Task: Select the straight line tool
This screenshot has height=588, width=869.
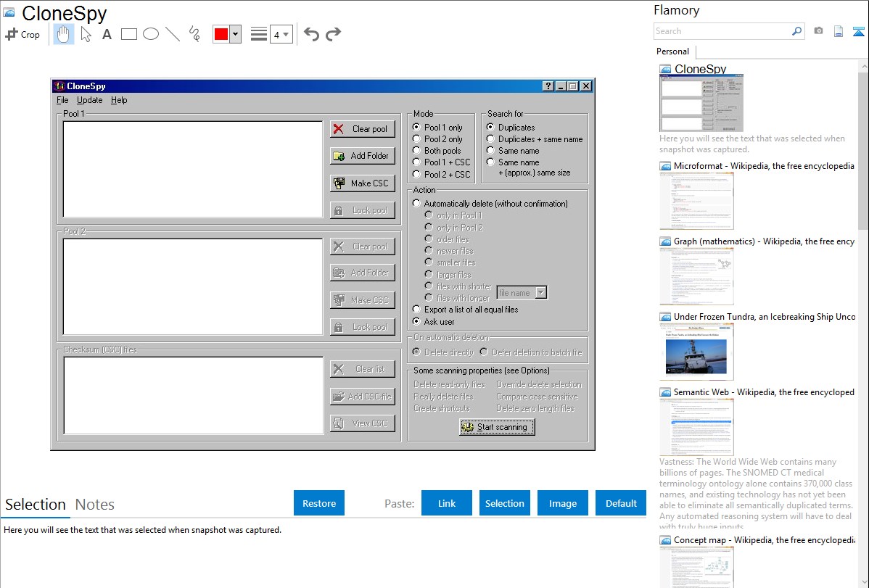Action: click(x=172, y=34)
